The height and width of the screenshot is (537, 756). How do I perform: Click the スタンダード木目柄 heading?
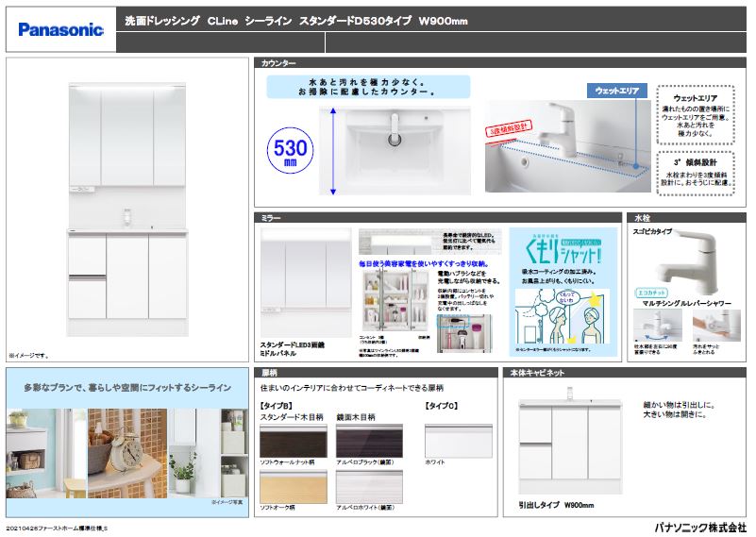pos(292,417)
